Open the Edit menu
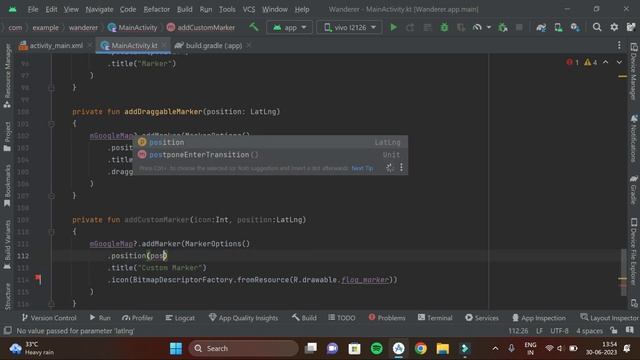The width and height of the screenshot is (640, 360). (51, 9)
